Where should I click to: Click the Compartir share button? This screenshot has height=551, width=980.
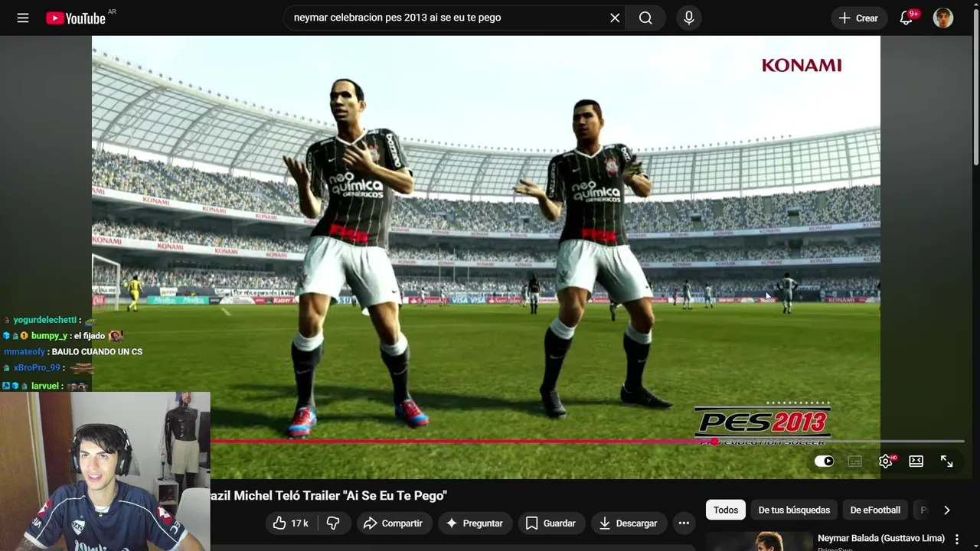(393, 523)
